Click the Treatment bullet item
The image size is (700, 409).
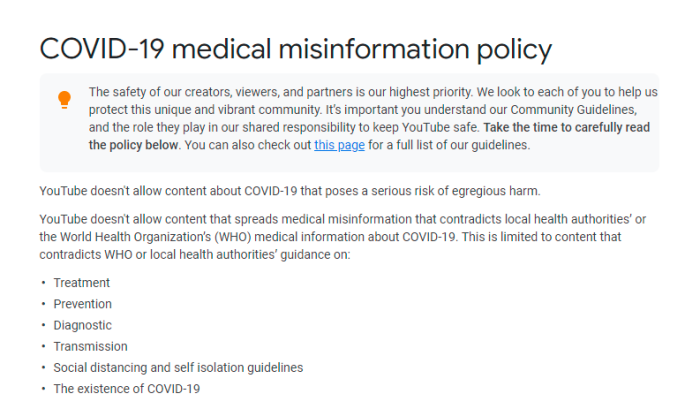click(82, 283)
